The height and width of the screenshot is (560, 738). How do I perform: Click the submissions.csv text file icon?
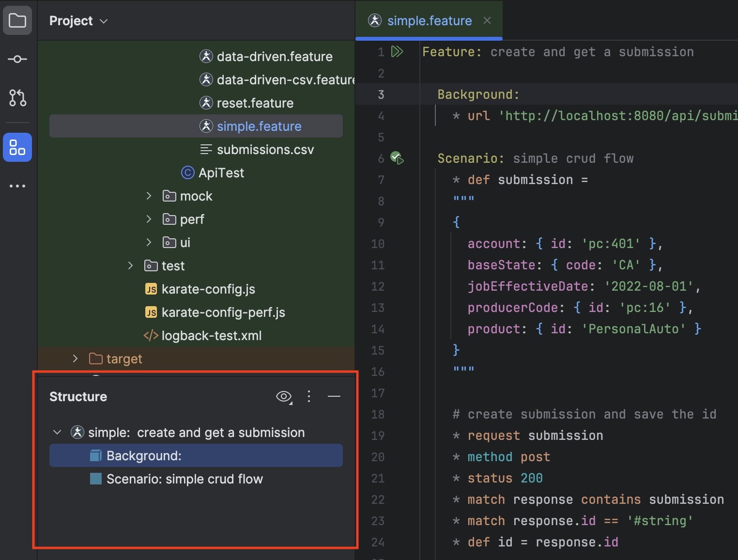(206, 149)
